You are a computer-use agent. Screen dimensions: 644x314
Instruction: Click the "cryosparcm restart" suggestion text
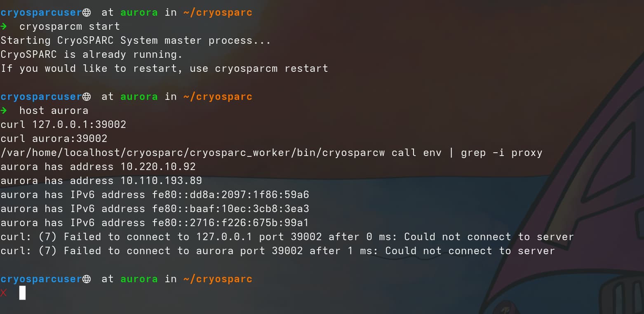click(x=271, y=68)
